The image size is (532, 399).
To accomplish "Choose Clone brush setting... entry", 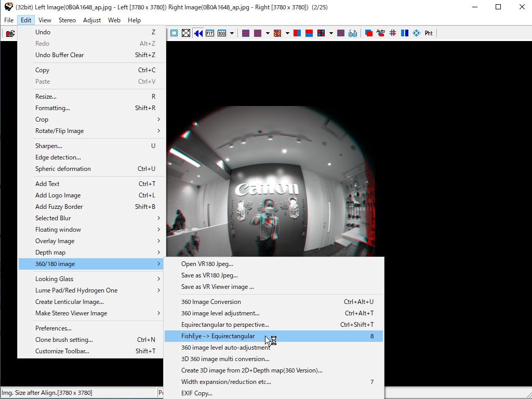I will (91, 340).
